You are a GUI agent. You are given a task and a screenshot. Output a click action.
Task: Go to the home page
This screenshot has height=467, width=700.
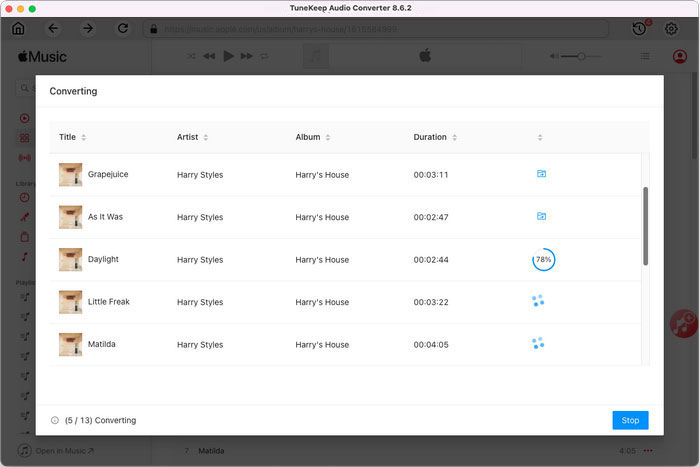pyautogui.click(x=18, y=29)
